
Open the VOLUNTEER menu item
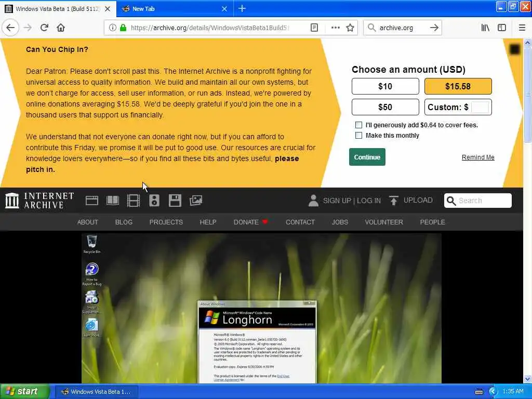tap(384, 222)
